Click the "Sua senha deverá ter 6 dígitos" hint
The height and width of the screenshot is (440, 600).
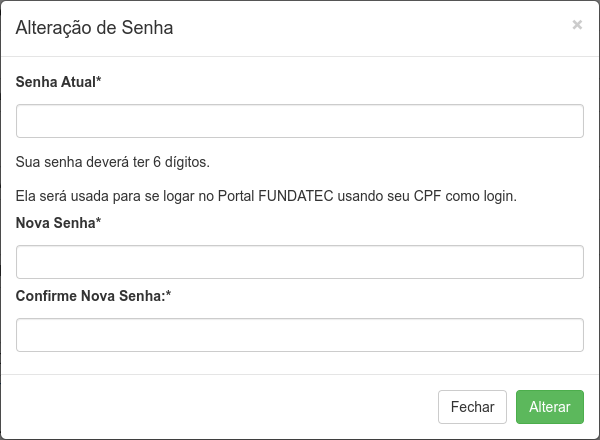pyautogui.click(x=113, y=161)
